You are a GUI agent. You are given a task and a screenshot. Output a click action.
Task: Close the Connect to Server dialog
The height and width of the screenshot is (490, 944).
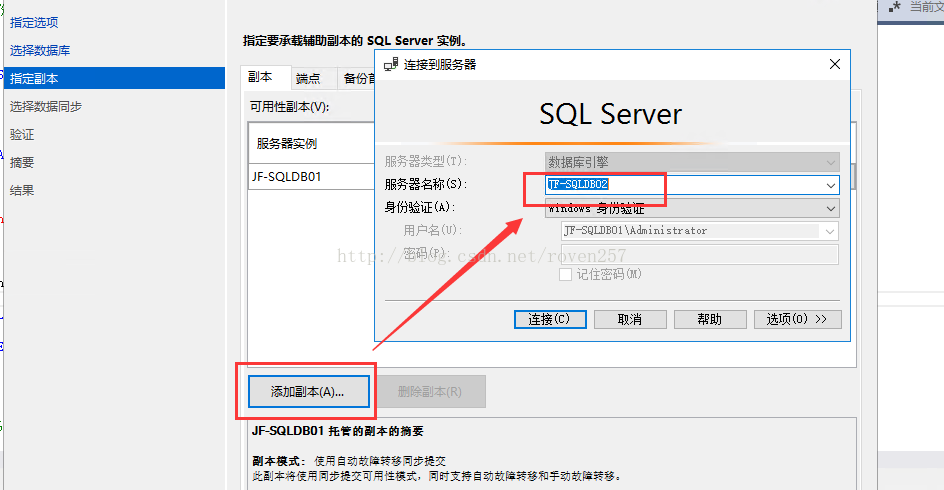click(x=834, y=64)
